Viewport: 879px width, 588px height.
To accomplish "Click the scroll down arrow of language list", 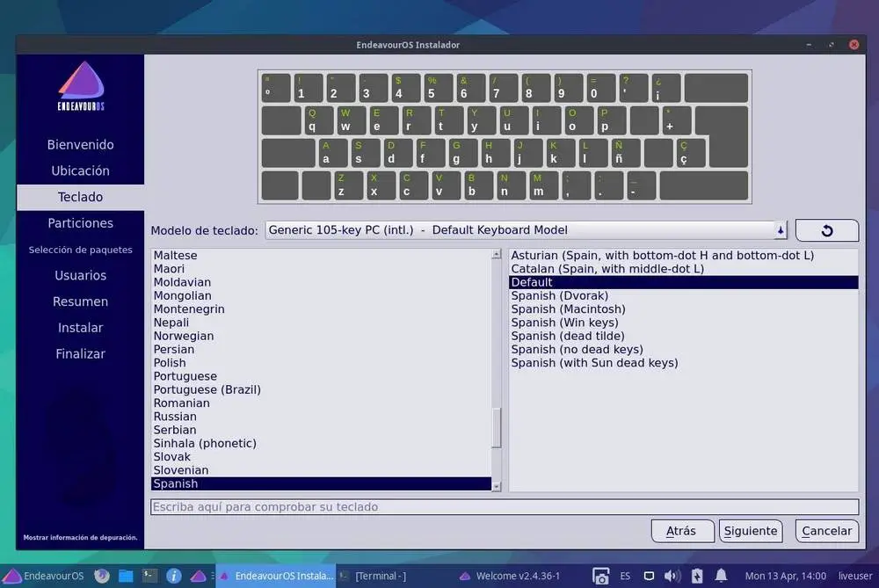I will [496, 487].
